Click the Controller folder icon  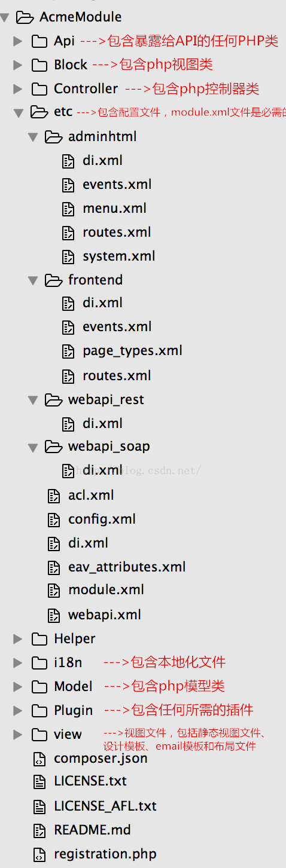(x=39, y=89)
